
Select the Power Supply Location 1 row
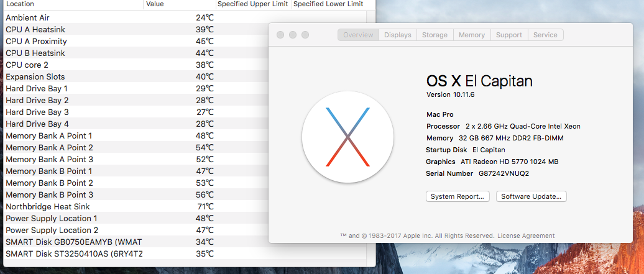click(x=136, y=218)
